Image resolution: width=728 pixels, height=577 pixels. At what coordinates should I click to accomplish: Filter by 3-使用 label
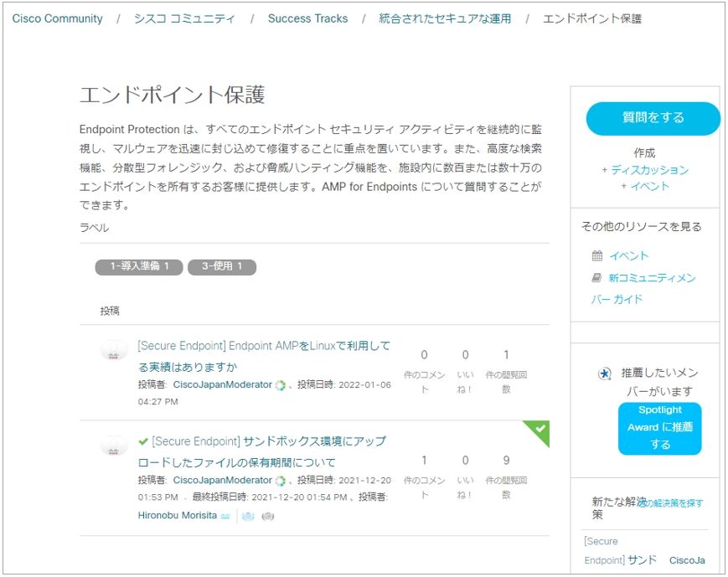(222, 266)
